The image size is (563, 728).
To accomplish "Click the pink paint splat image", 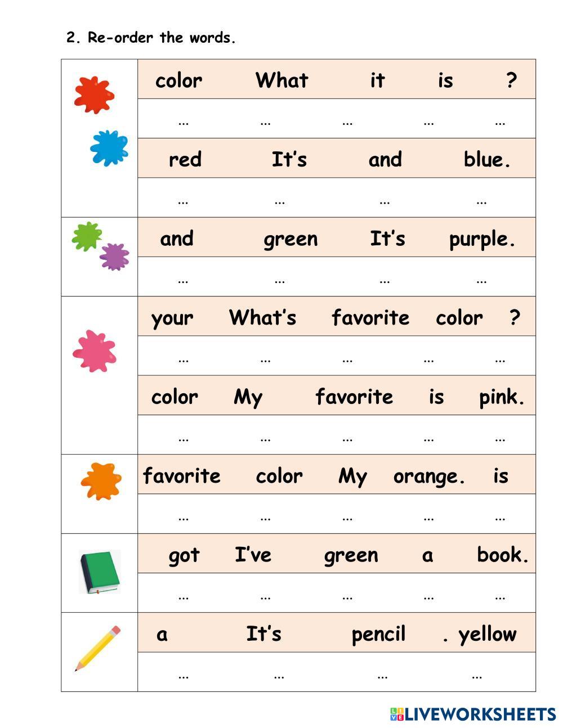I will click(x=95, y=351).
